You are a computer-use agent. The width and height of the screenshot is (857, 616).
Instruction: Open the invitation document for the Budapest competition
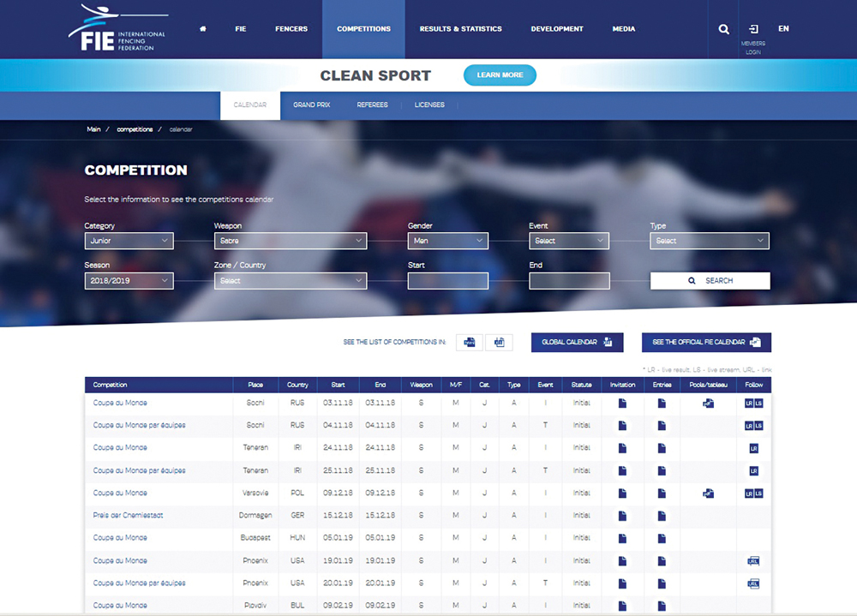pyautogui.click(x=622, y=538)
